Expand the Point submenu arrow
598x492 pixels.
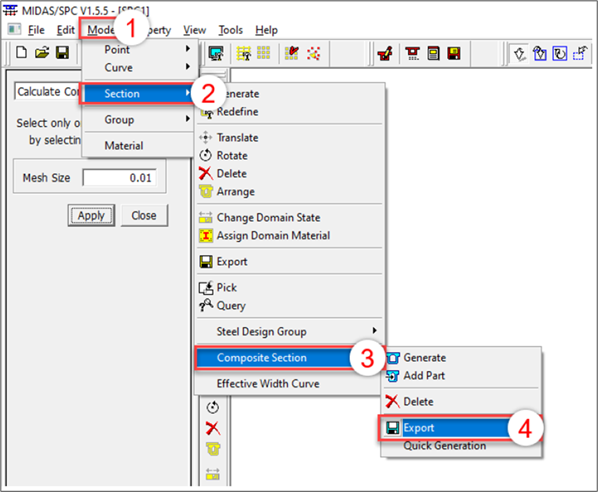click(188, 49)
